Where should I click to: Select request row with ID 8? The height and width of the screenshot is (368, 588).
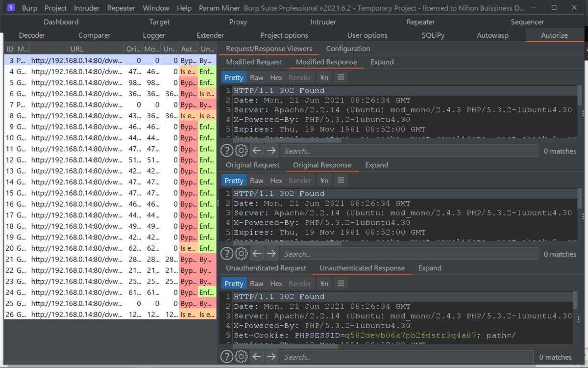point(110,116)
